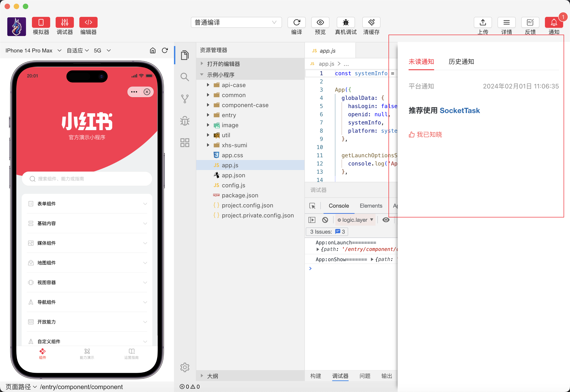Click the 上传 upload icon
This screenshot has height=392, width=570.
pyautogui.click(x=483, y=22)
